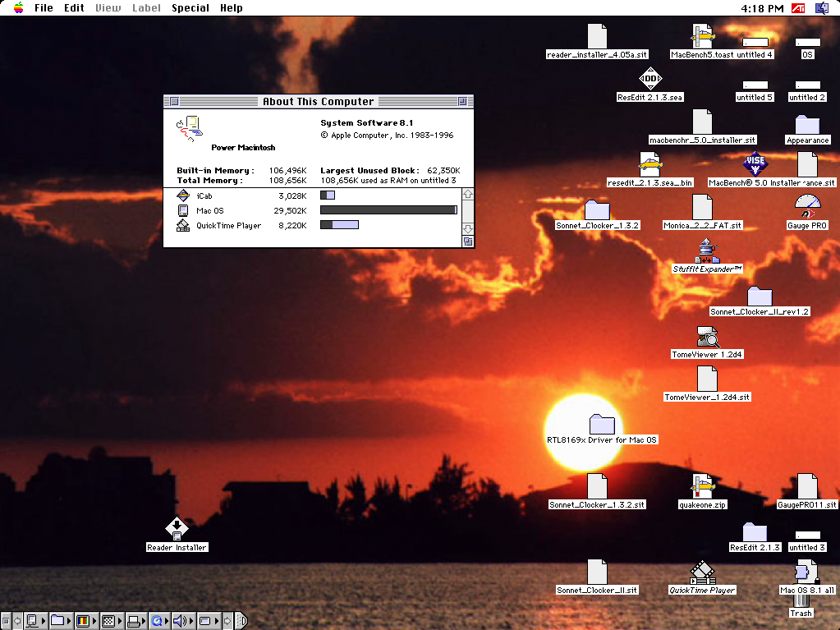Image resolution: width=840 pixels, height=630 pixels.
Task: Select the RTL8169x Driver for Mac OS folder
Action: click(x=602, y=425)
